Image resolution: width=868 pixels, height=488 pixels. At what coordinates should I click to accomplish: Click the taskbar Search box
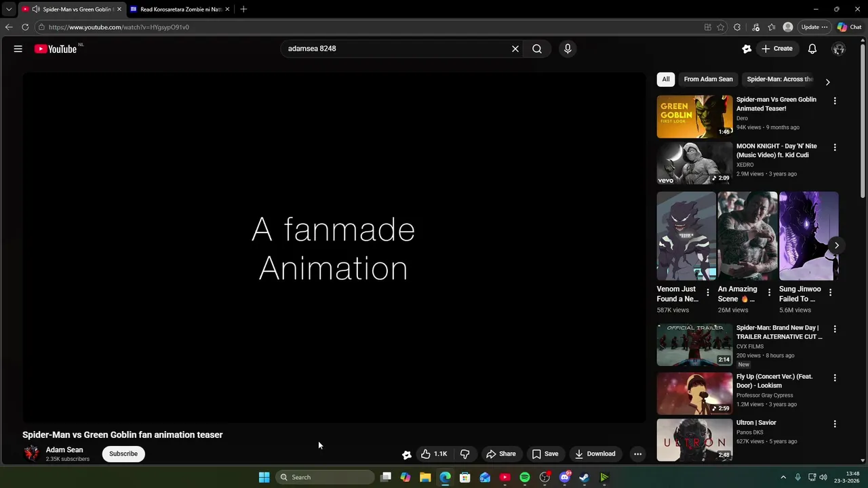point(325,477)
